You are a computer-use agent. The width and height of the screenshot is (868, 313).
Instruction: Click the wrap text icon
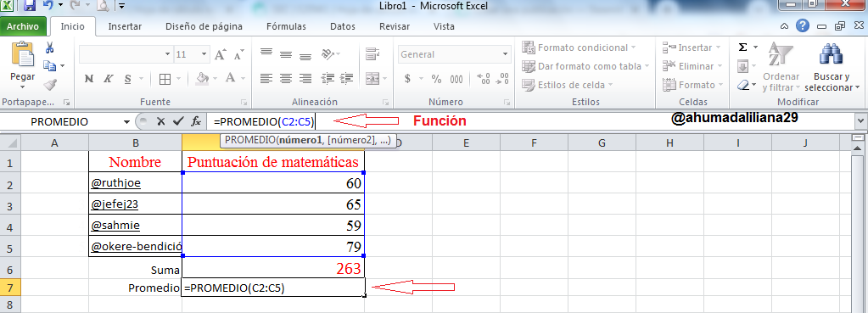pyautogui.click(x=372, y=53)
